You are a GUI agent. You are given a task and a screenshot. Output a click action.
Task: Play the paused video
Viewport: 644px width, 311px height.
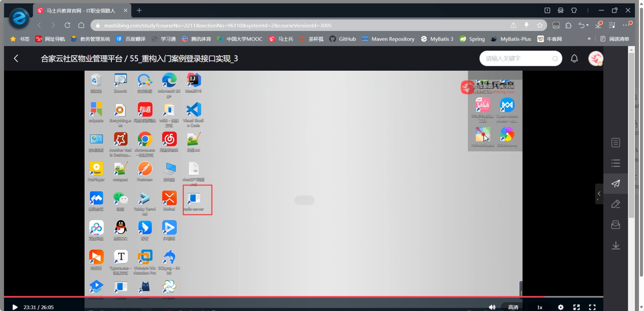[15, 307]
